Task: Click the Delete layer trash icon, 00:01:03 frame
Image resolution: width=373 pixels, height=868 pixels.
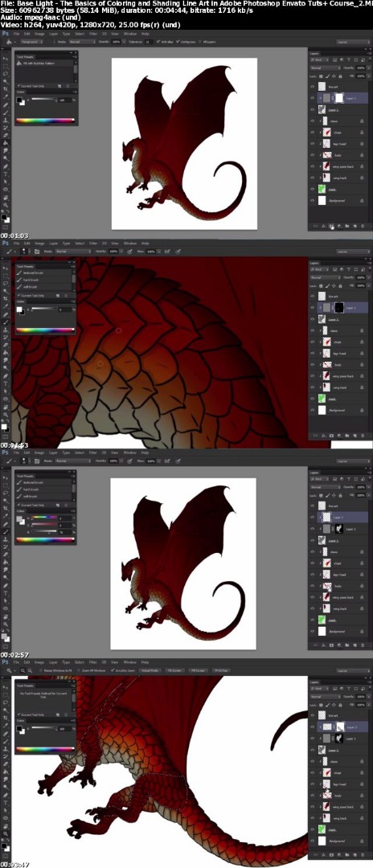Action: 363,226
